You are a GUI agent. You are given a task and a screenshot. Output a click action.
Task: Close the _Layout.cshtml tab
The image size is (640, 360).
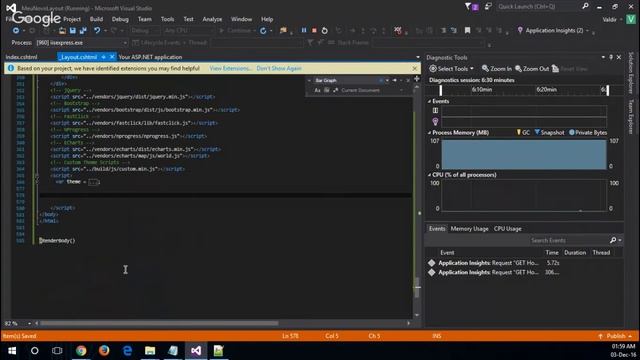[112, 57]
